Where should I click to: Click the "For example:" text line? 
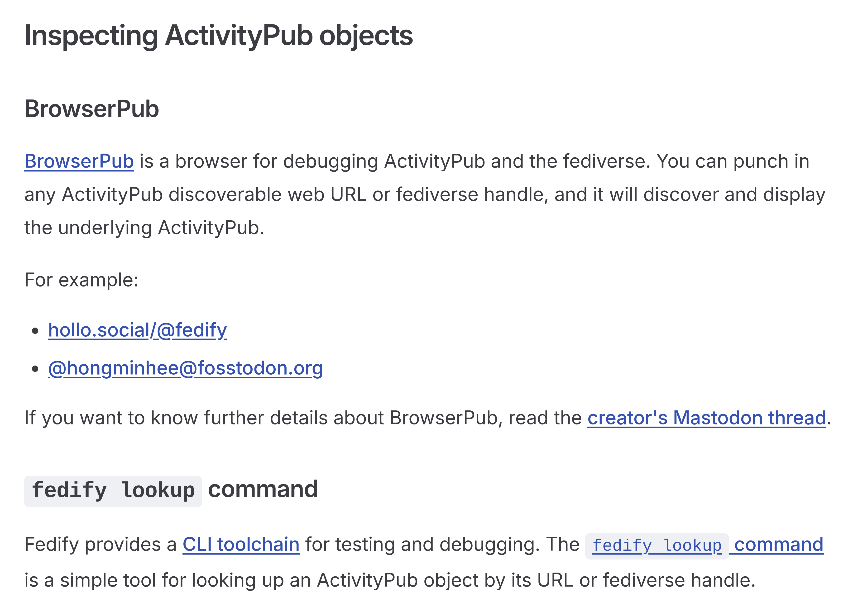81,280
